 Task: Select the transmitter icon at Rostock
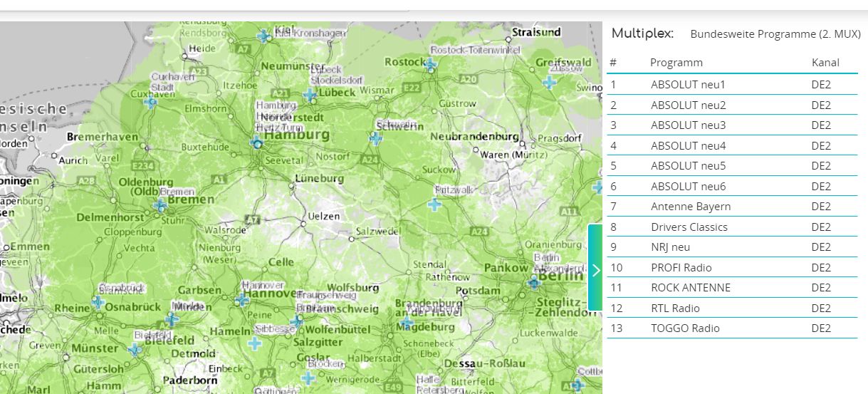431,63
